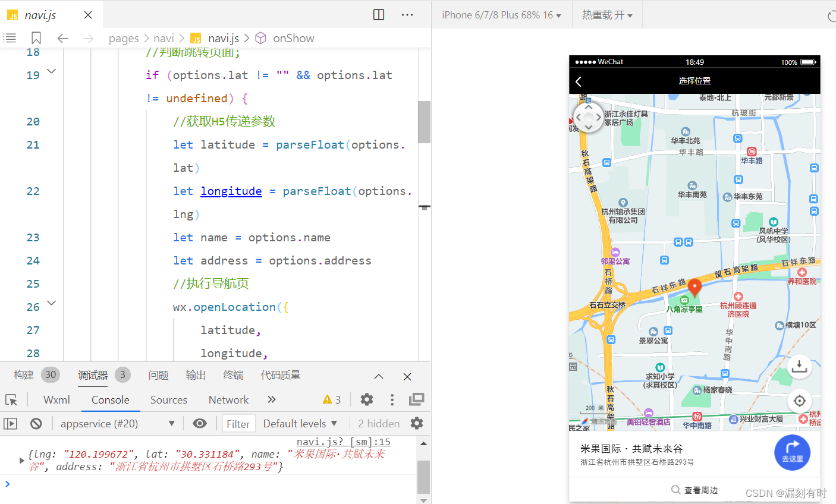The image size is (836, 504).
Task: Open the Sources devtools tab
Action: (x=169, y=400)
